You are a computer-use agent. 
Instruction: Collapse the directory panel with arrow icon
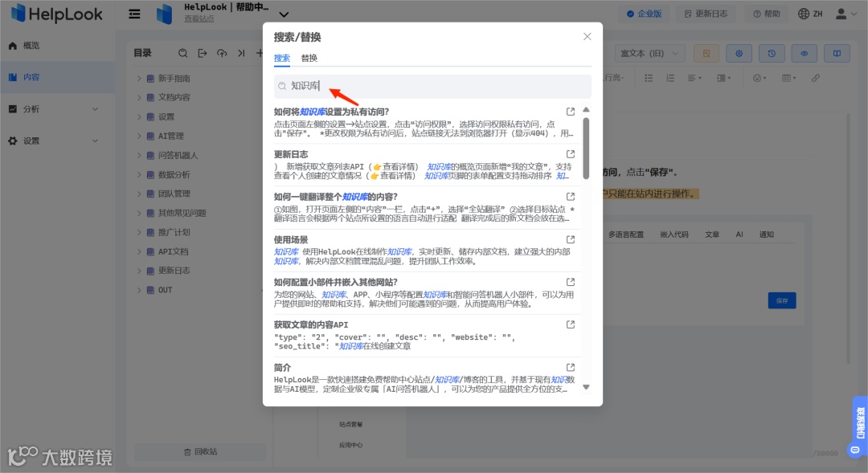[242, 53]
